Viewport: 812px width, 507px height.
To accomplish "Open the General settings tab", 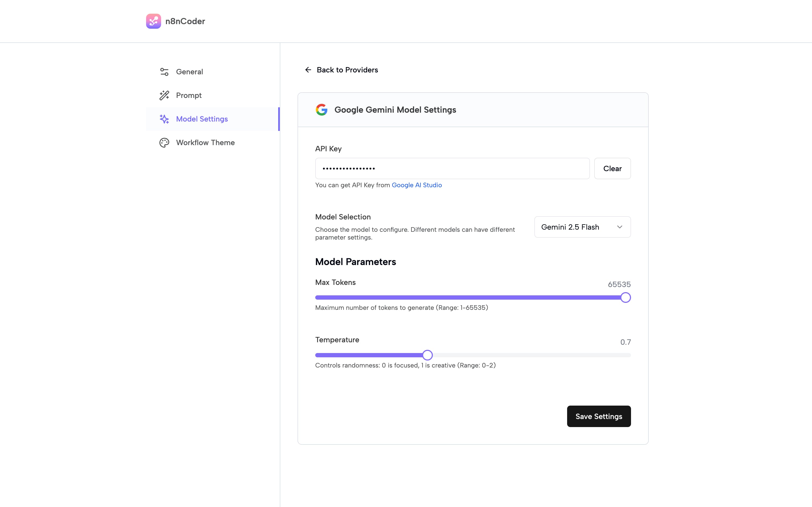I will click(x=189, y=72).
